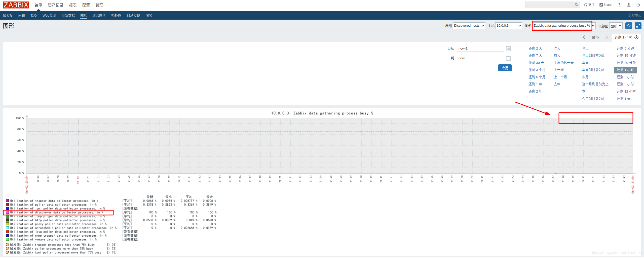Open the graph selection dropdown
The height and width of the screenshot is (257, 644).
pos(564,26)
